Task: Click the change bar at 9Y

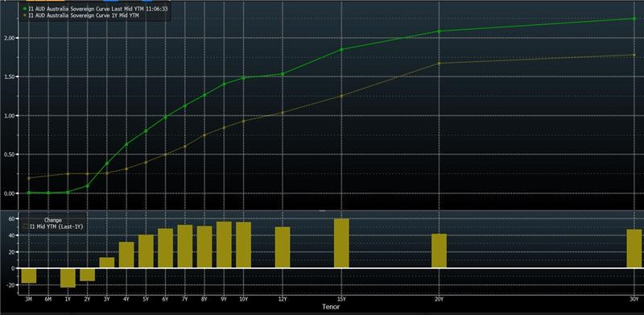Action: click(x=224, y=245)
